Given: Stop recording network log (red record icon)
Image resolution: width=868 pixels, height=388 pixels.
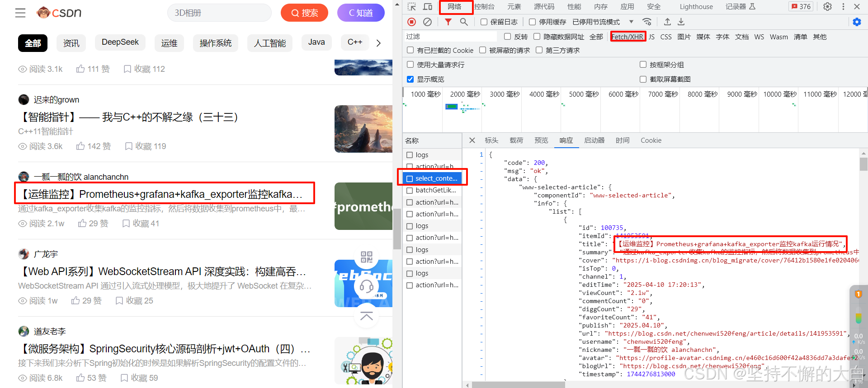Looking at the screenshot, I should click(x=411, y=22).
